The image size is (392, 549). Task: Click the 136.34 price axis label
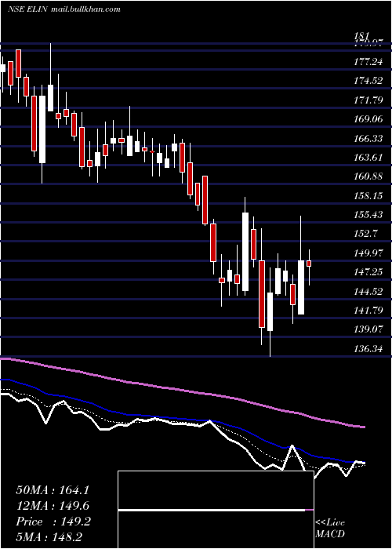(367, 348)
